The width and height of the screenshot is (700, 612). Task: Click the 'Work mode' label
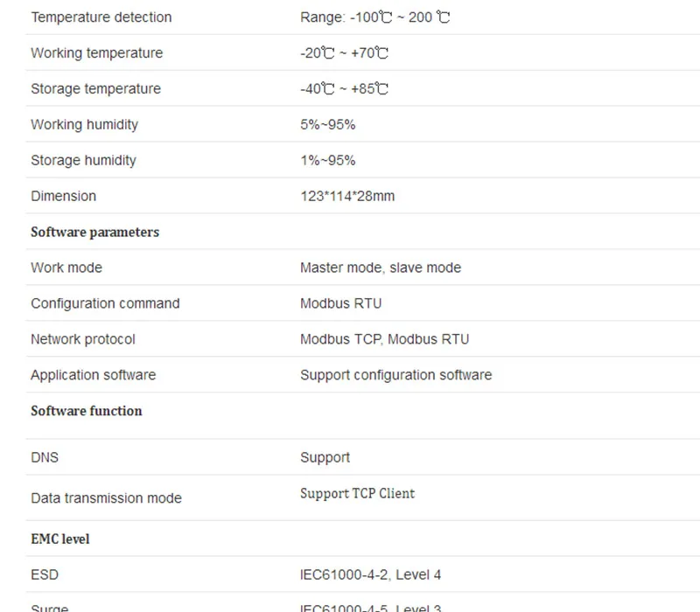(x=66, y=268)
